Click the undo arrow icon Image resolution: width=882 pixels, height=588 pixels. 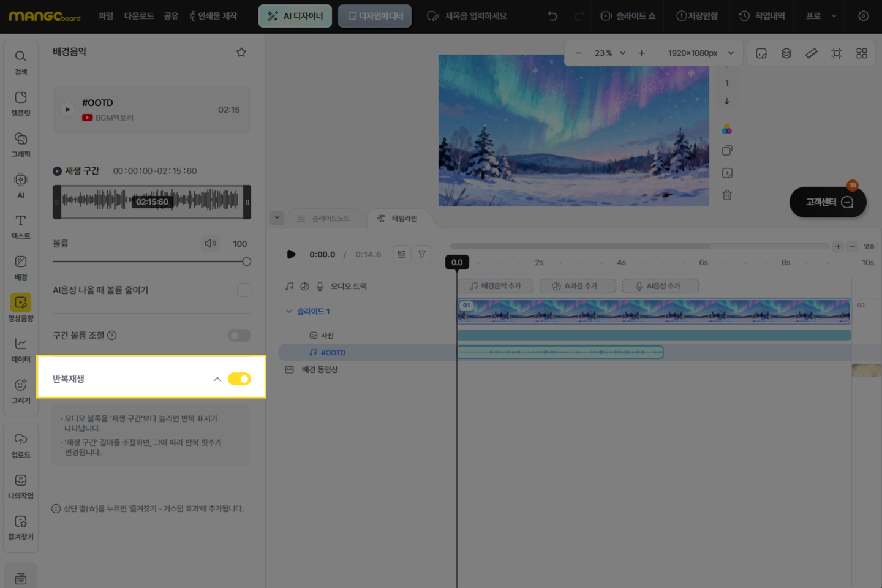pyautogui.click(x=552, y=16)
